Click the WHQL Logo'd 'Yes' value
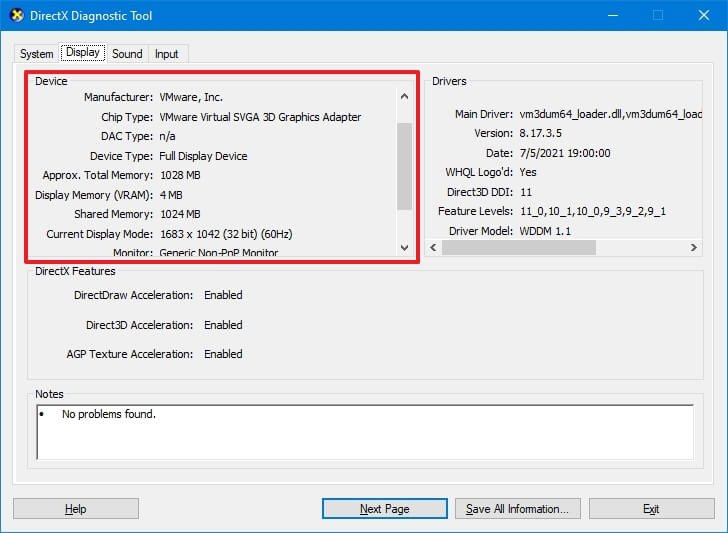Viewport: 728px width, 533px height. [528, 172]
